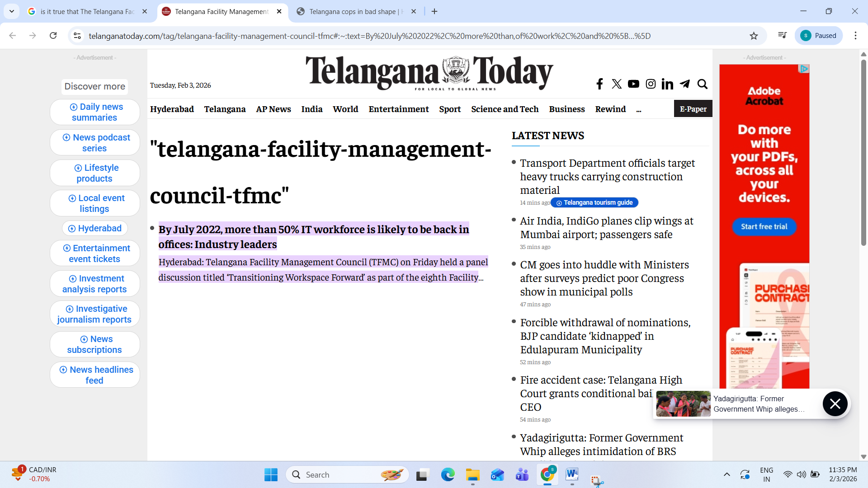This screenshot has width=868, height=488.
Task: Expand more navigation categories ellipsis
Action: [638, 110]
